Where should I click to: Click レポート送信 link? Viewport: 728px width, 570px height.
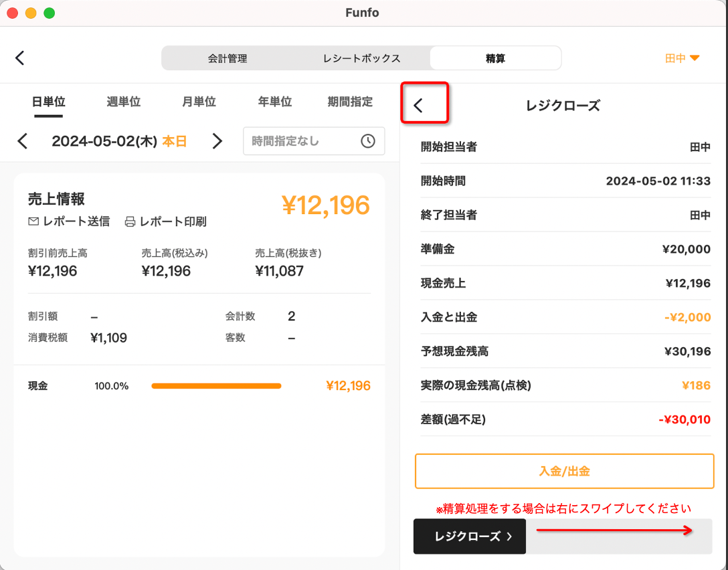coord(69,221)
